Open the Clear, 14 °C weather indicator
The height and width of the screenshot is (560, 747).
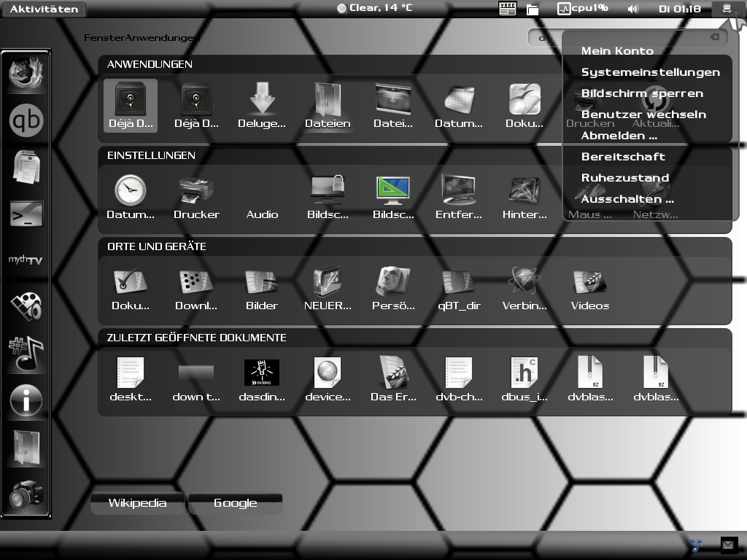pyautogui.click(x=374, y=8)
